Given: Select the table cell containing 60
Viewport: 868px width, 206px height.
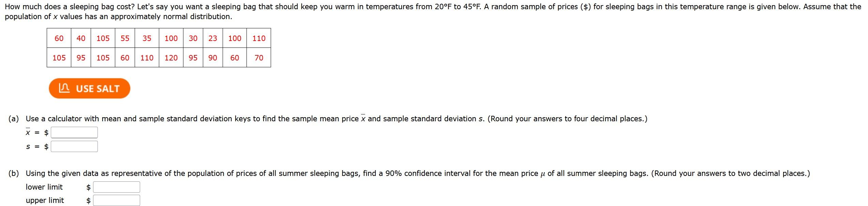Looking at the screenshot, I should coord(59,38).
